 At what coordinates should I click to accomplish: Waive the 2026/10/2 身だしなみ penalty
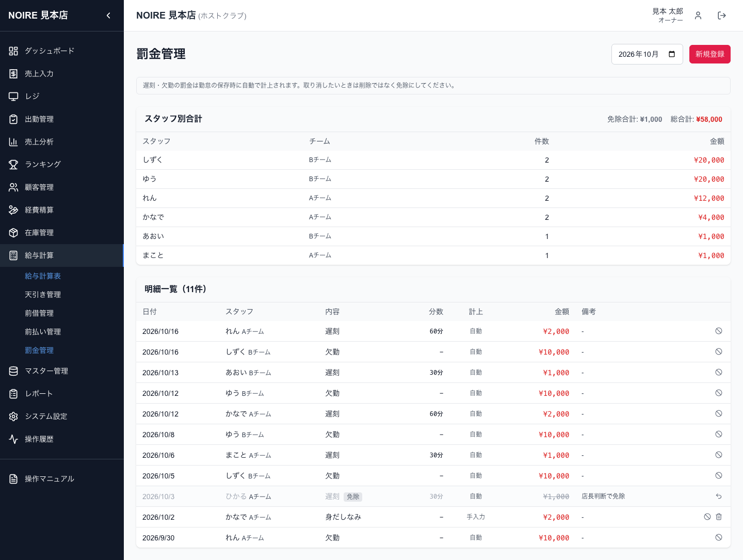pos(707,517)
